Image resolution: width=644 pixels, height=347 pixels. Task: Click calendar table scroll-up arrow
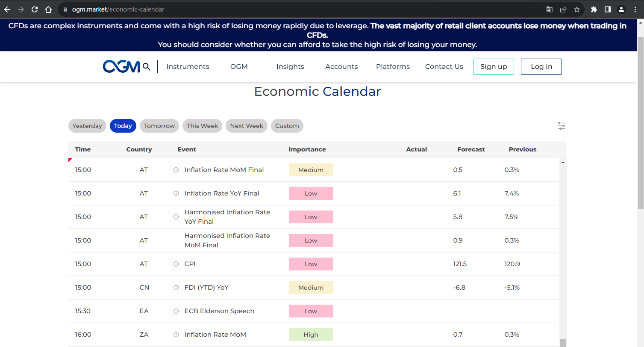pyautogui.click(x=563, y=163)
